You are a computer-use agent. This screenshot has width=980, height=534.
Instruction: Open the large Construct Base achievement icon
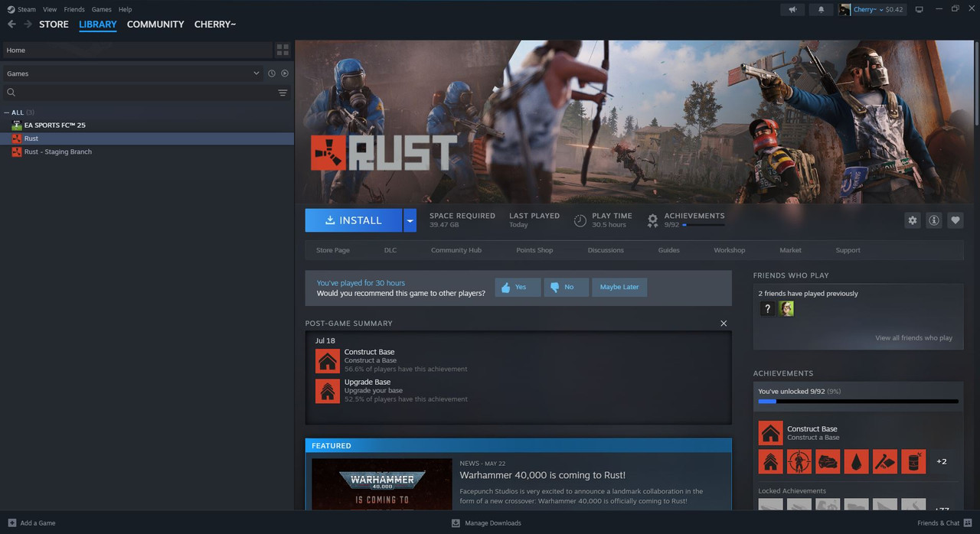tap(771, 433)
